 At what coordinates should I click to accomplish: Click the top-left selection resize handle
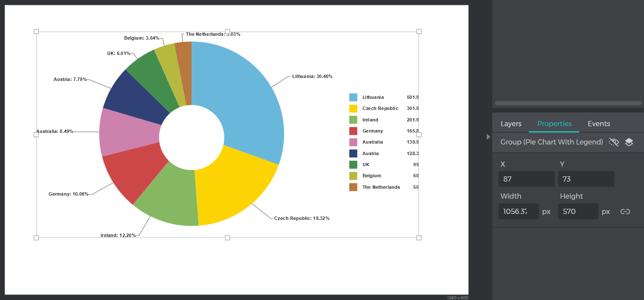[36, 32]
